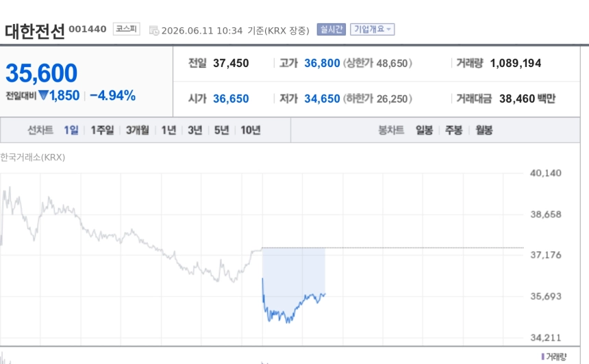Select the 1일 line chart tab
Viewport: 589px width, 364px height.
71,130
